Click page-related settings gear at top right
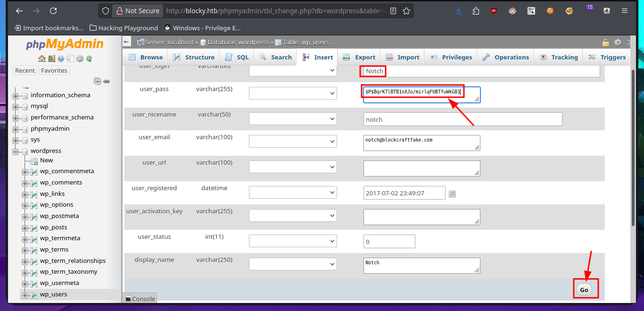 (618, 42)
